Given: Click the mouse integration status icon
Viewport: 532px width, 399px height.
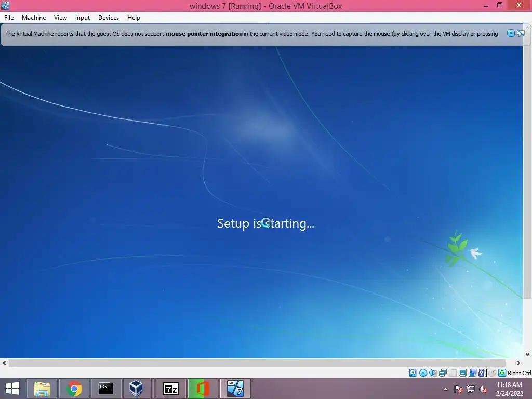Looking at the screenshot, I should pyautogui.click(x=493, y=373).
